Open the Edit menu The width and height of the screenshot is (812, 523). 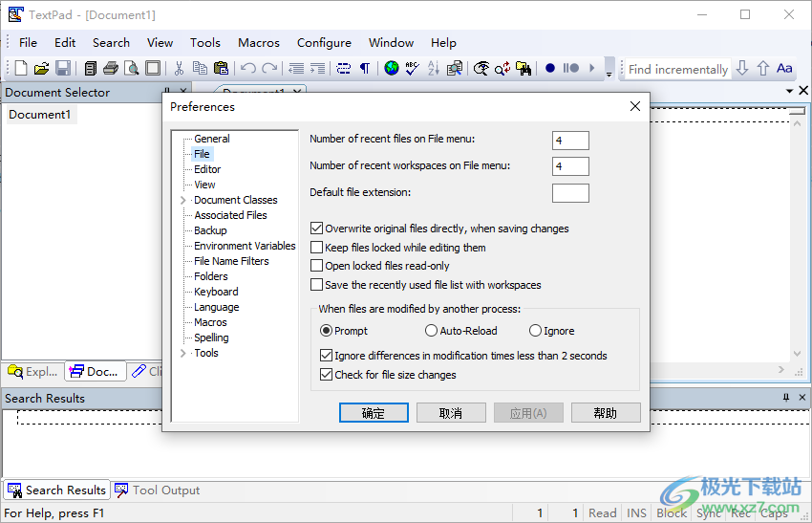coord(65,42)
